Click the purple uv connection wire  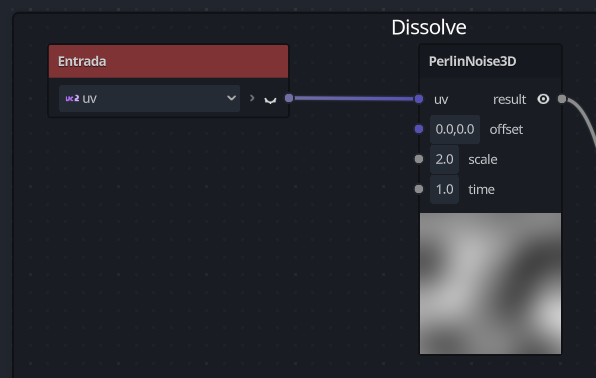pos(354,98)
